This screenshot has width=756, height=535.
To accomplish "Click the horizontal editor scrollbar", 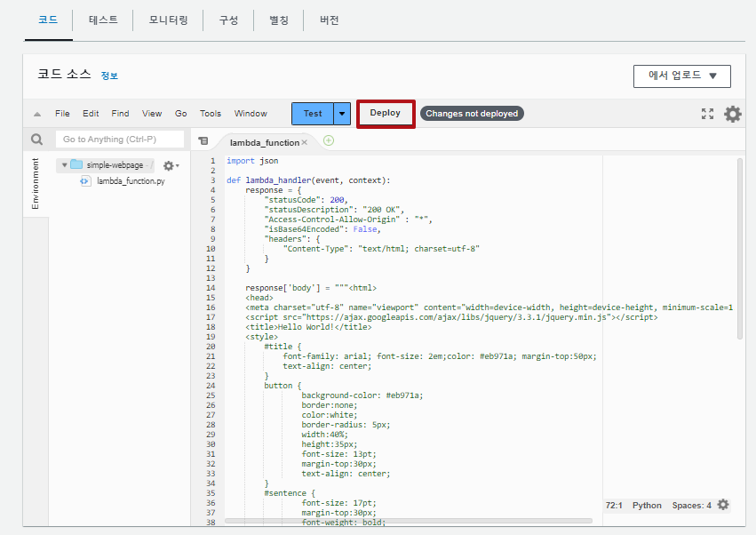I will (x=409, y=521).
